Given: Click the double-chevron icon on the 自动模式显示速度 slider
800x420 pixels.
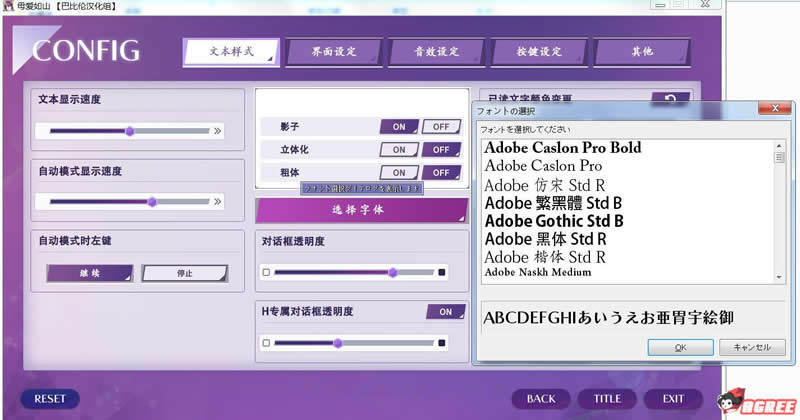Looking at the screenshot, I should [217, 202].
